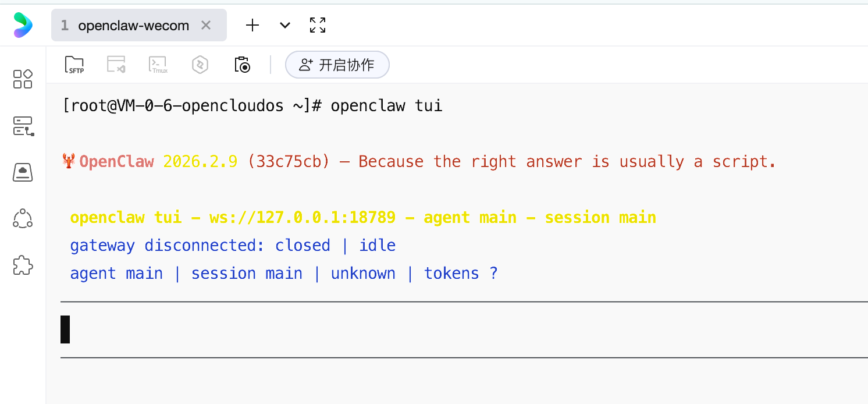Close the openclaw-wecom tab
The width and height of the screenshot is (868, 404).
click(x=205, y=25)
